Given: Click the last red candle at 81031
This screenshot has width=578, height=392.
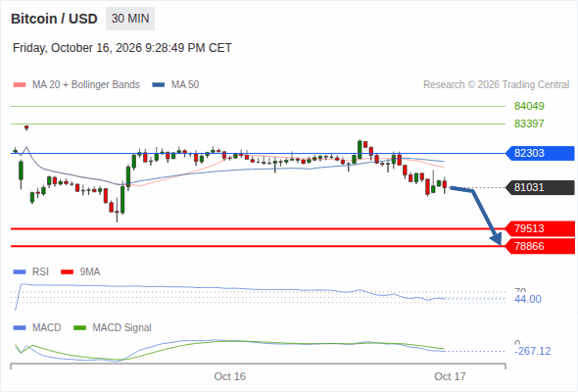Looking at the screenshot, I should [x=445, y=184].
